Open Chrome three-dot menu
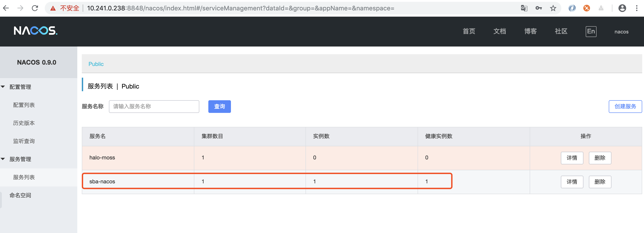Screen dimensions: 644x233 click(x=637, y=8)
